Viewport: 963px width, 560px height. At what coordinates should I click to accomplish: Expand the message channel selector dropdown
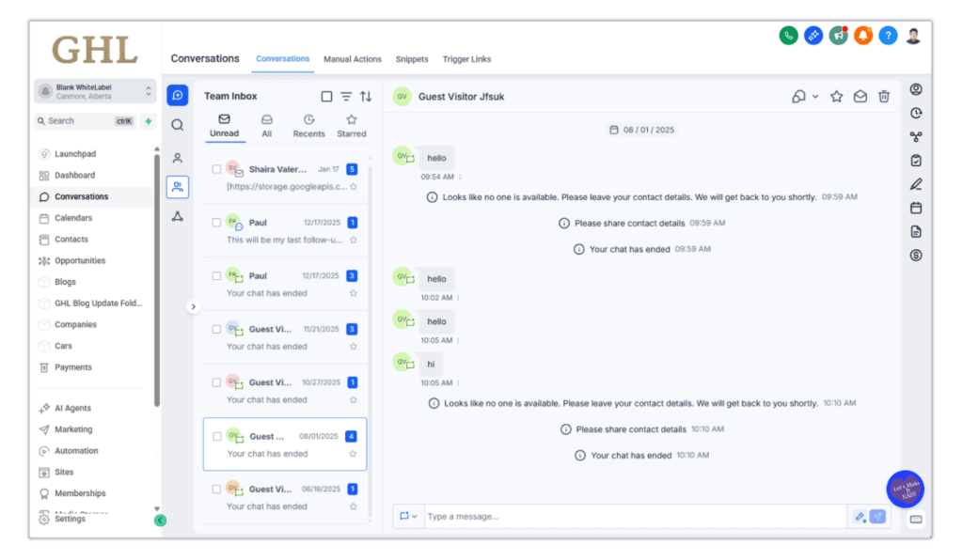coord(408,517)
